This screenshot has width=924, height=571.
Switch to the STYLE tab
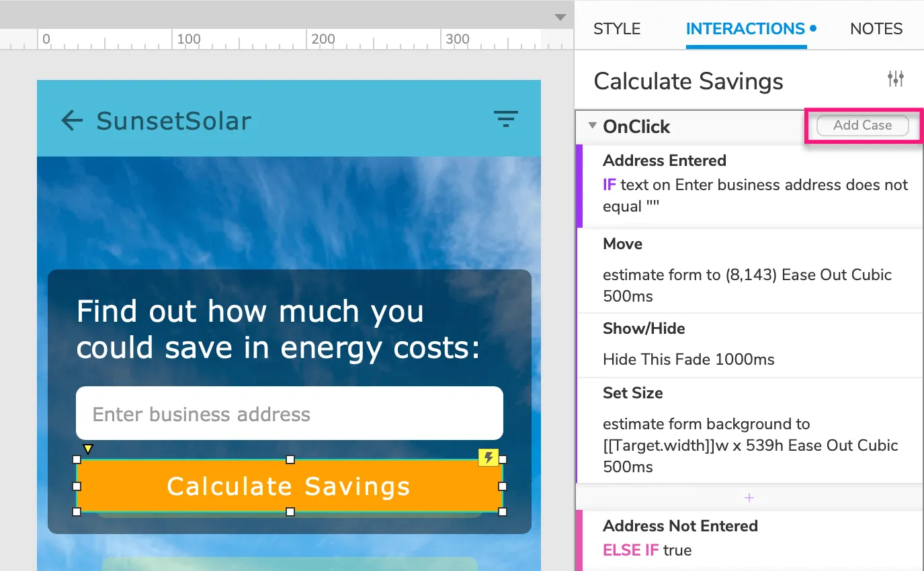(617, 29)
